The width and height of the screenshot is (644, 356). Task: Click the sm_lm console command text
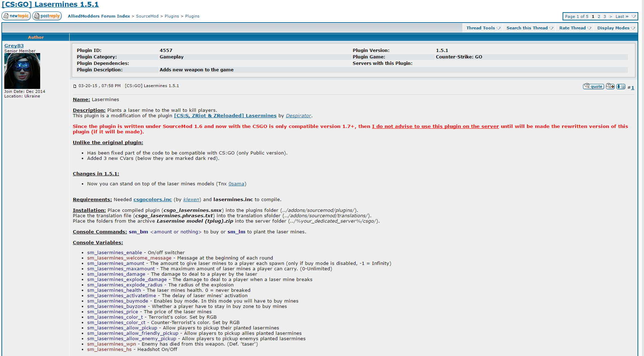pyautogui.click(x=236, y=232)
